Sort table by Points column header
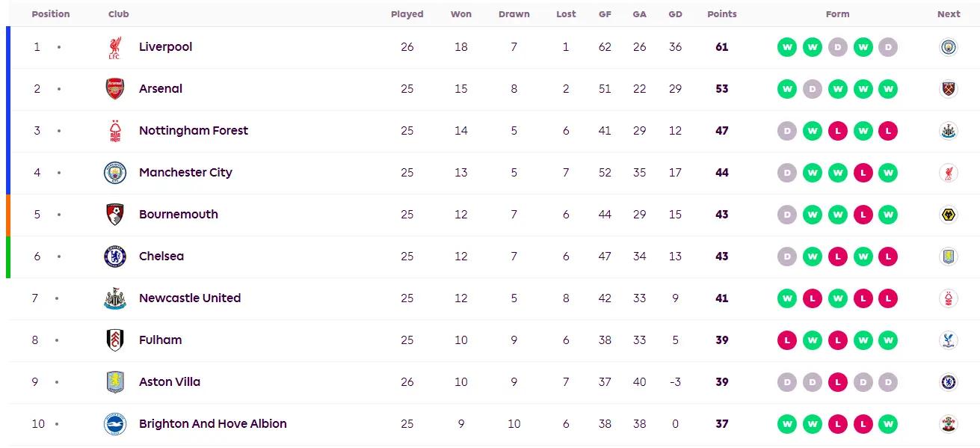Viewport: 980px width, 448px height. click(x=721, y=14)
